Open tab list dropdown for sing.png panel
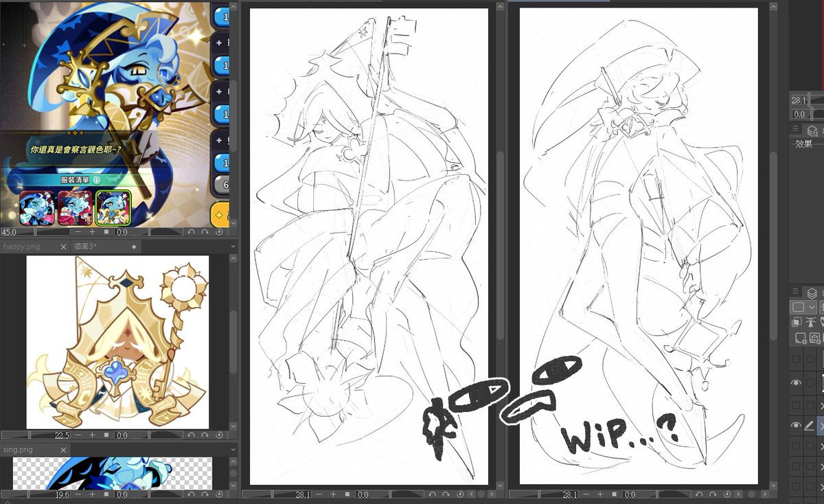This screenshot has height=504, width=824. (x=233, y=449)
